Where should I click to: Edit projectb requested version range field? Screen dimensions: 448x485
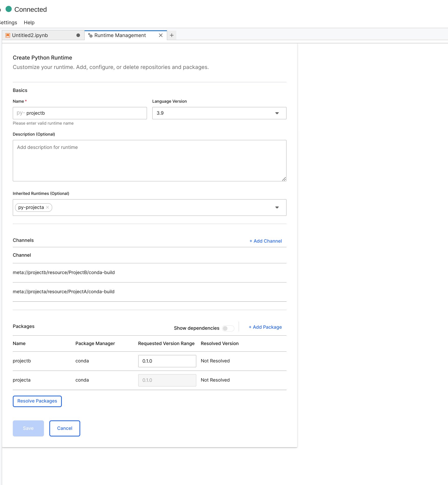tap(167, 361)
